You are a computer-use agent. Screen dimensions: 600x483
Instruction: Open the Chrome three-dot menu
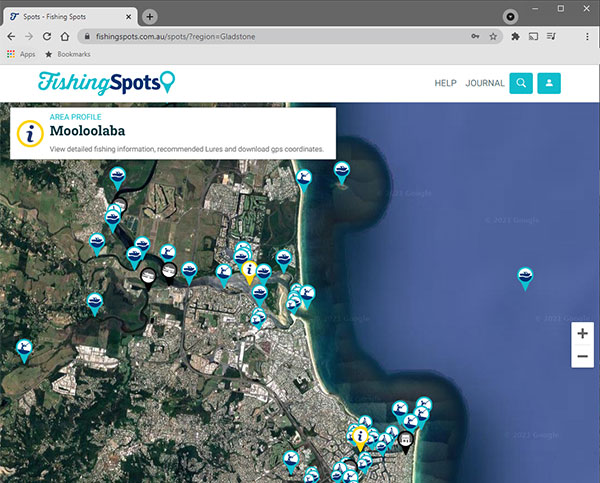point(587,36)
